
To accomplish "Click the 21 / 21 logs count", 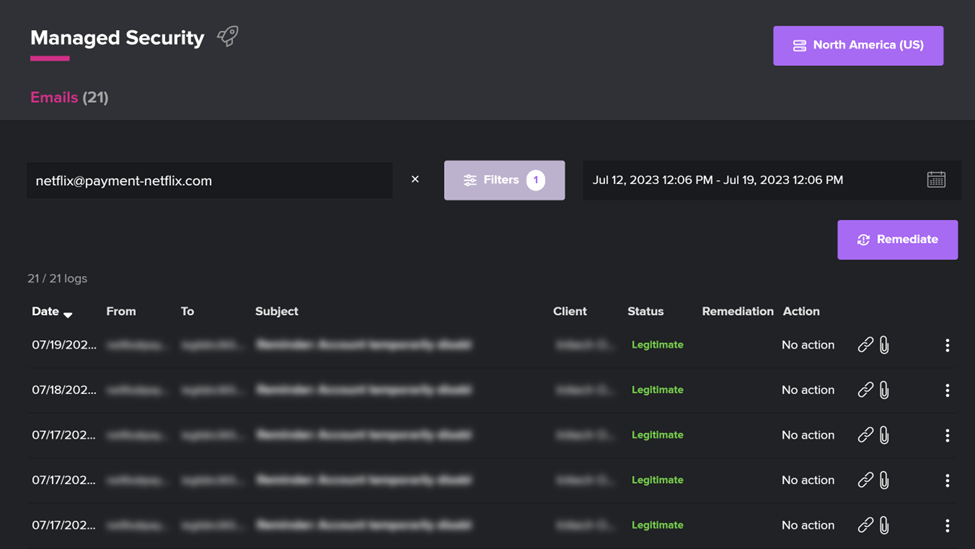I will point(57,279).
